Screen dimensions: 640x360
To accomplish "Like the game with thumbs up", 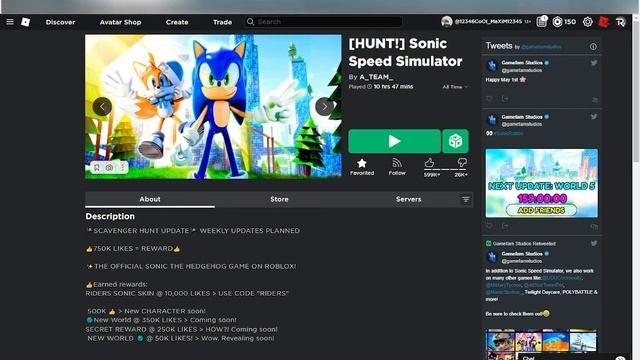I will click(430, 163).
